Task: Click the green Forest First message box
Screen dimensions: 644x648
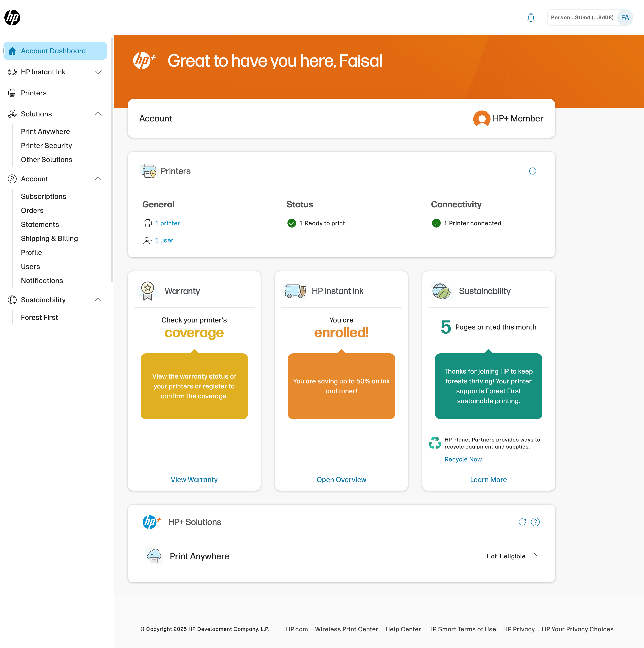Action: click(x=488, y=386)
